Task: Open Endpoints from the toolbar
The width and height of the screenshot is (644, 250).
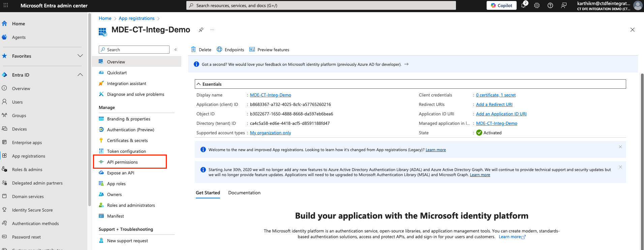Action: point(231,50)
